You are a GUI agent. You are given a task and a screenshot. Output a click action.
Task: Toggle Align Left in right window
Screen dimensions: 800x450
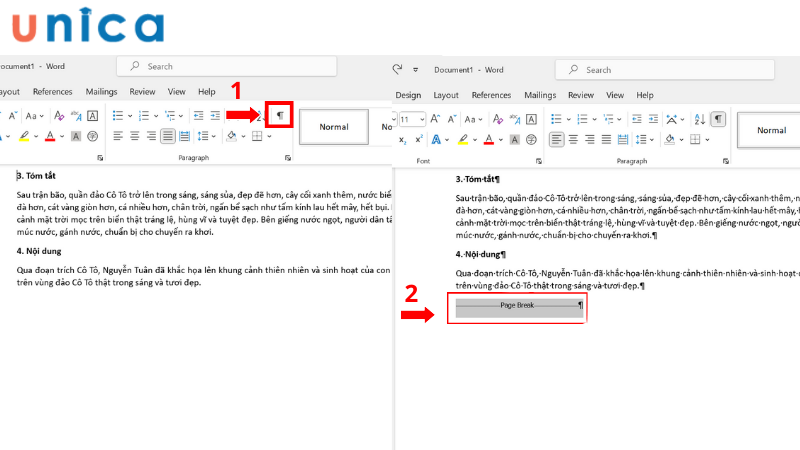click(x=557, y=140)
